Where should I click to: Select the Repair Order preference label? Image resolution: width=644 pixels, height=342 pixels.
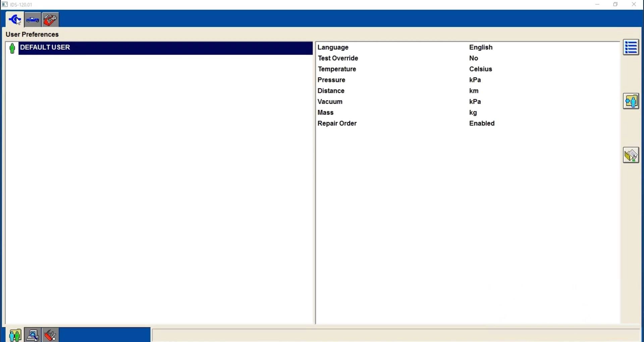pyautogui.click(x=337, y=123)
